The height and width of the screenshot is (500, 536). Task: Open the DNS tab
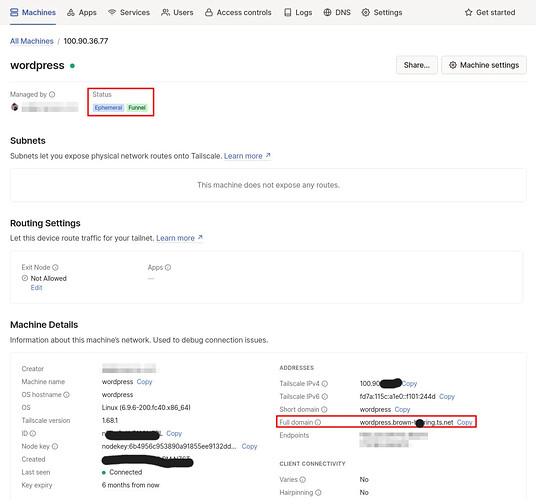(337, 13)
